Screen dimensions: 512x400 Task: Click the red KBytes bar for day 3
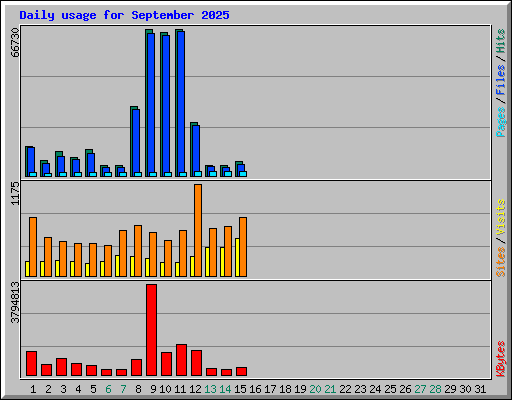click(61, 367)
